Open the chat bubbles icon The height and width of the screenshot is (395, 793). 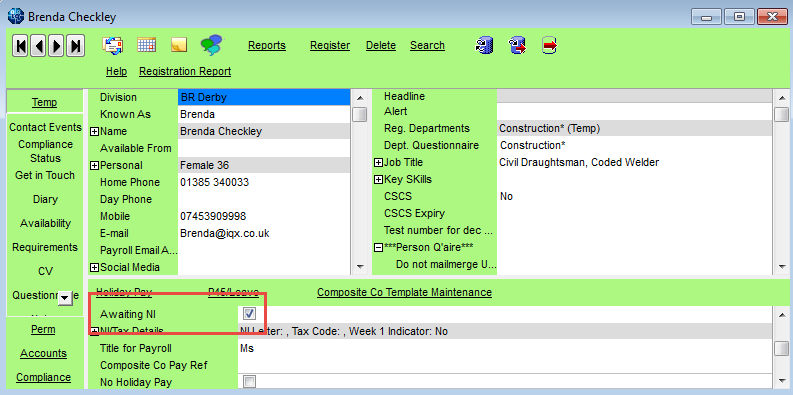211,45
